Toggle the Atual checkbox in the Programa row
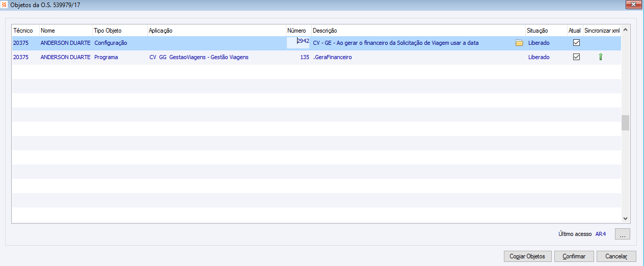Viewport: 644px width, 266px height. [x=576, y=57]
